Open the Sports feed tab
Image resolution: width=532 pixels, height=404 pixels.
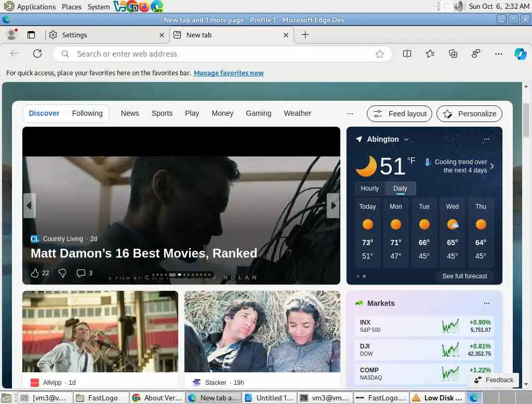coord(162,113)
